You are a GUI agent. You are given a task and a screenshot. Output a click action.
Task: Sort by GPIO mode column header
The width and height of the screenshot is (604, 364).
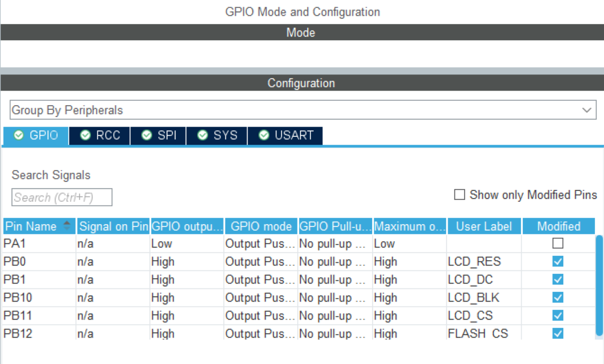261,226
